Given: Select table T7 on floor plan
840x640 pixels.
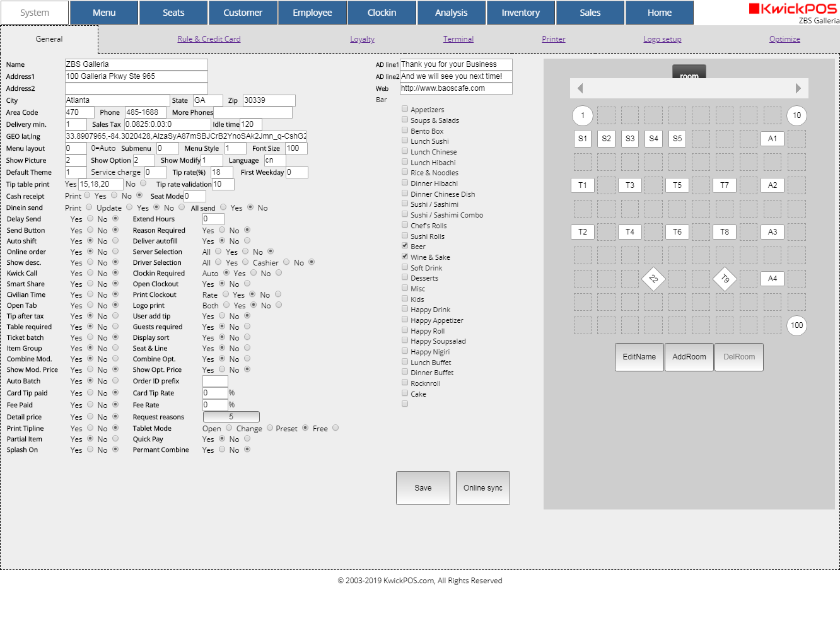Looking at the screenshot, I should pos(725,185).
